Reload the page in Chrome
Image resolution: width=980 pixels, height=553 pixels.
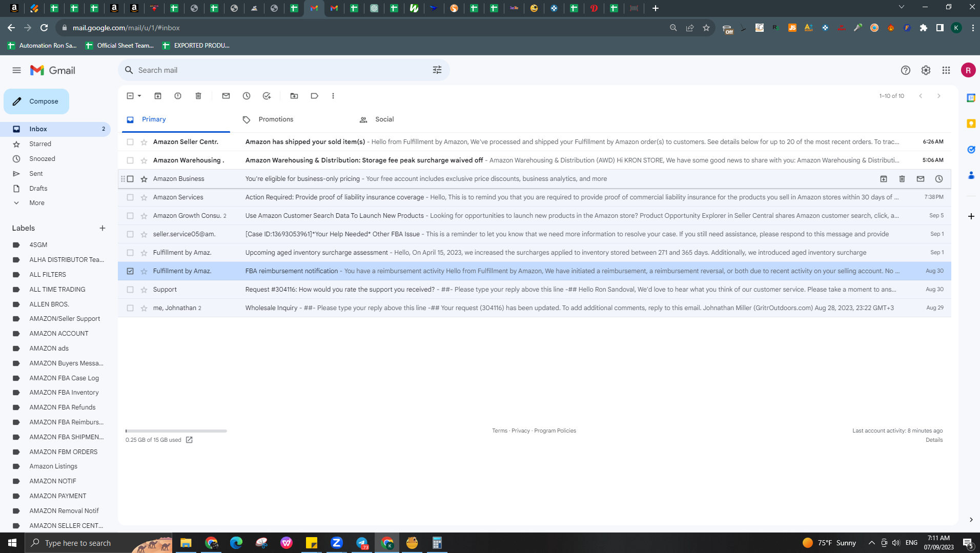pyautogui.click(x=44, y=28)
